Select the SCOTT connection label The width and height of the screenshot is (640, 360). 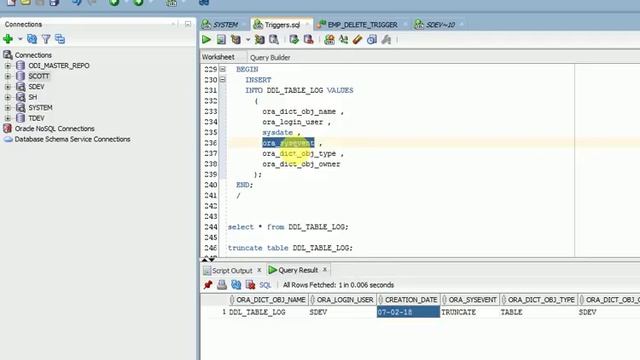39,76
